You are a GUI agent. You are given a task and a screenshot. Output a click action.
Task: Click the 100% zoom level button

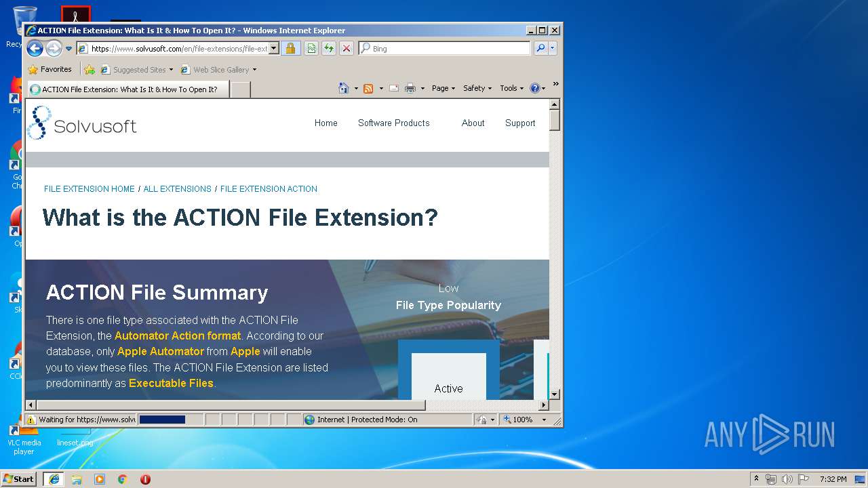(x=518, y=420)
